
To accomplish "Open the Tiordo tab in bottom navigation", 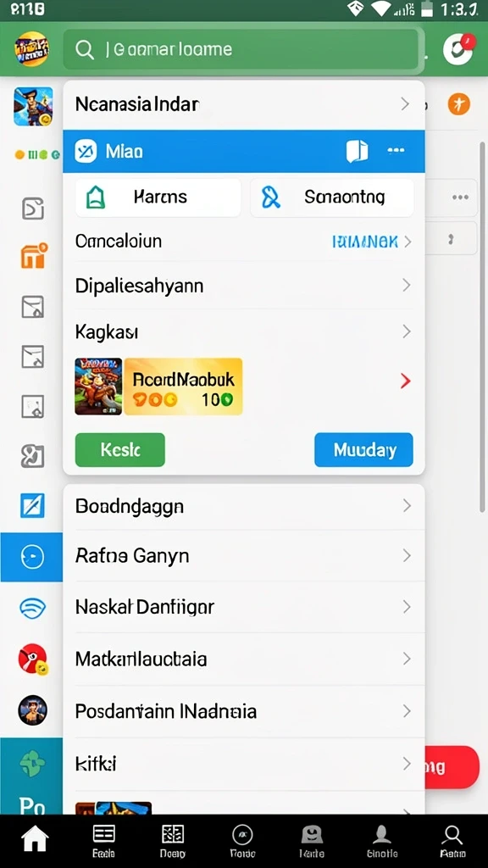I will (242, 842).
